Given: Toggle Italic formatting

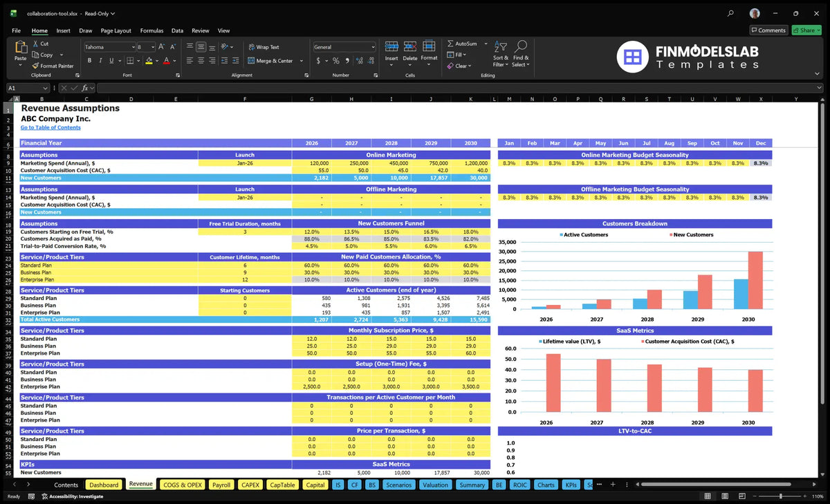Looking at the screenshot, I should click(100, 61).
